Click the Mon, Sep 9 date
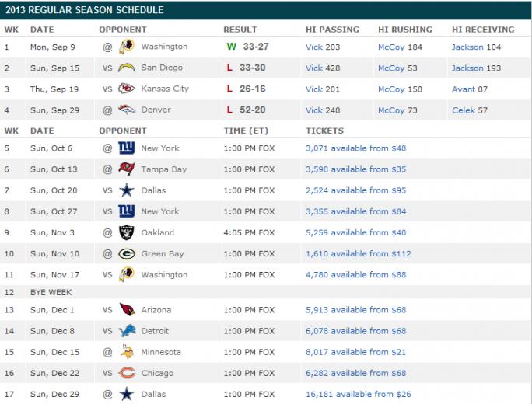The image size is (532, 404). pyautogui.click(x=53, y=47)
